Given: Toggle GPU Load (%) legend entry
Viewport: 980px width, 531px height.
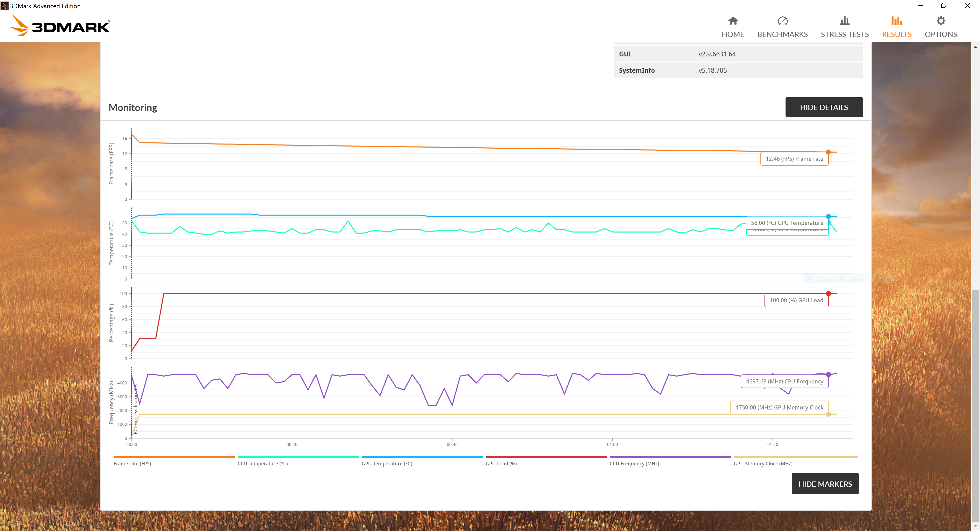Looking at the screenshot, I should (x=501, y=463).
